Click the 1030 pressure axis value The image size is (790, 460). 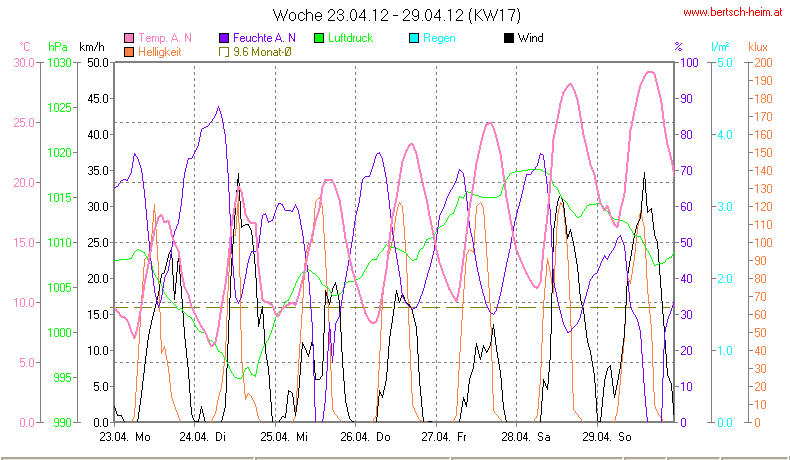point(60,62)
